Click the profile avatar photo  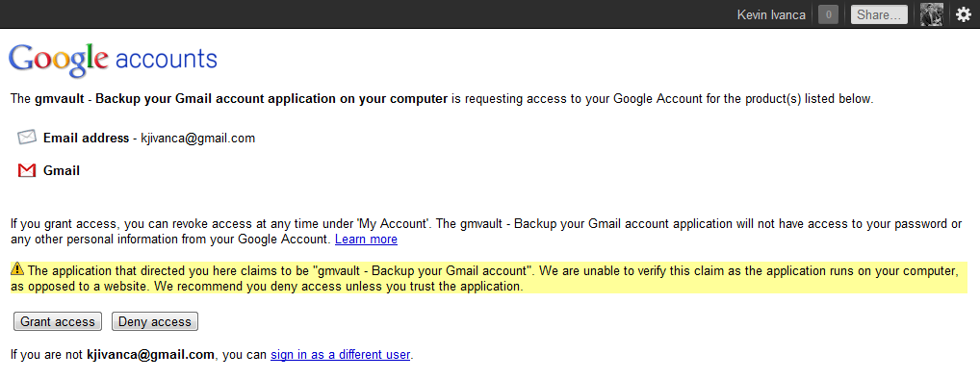pyautogui.click(x=931, y=15)
